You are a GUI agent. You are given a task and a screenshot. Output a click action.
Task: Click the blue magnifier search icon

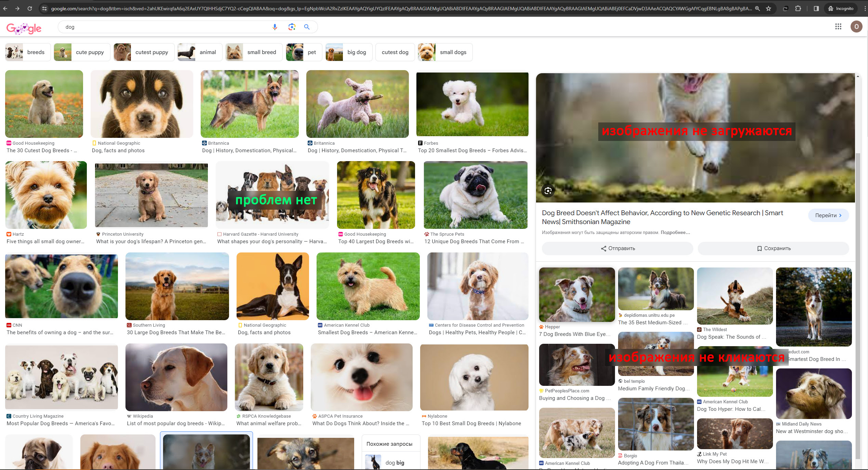pos(307,27)
